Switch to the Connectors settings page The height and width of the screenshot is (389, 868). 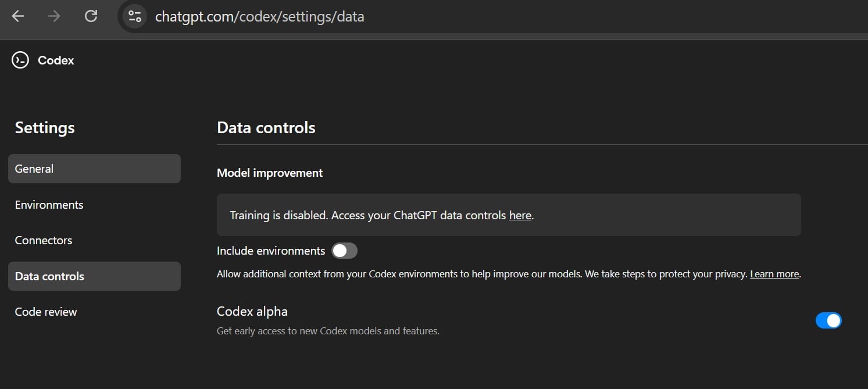(x=44, y=240)
